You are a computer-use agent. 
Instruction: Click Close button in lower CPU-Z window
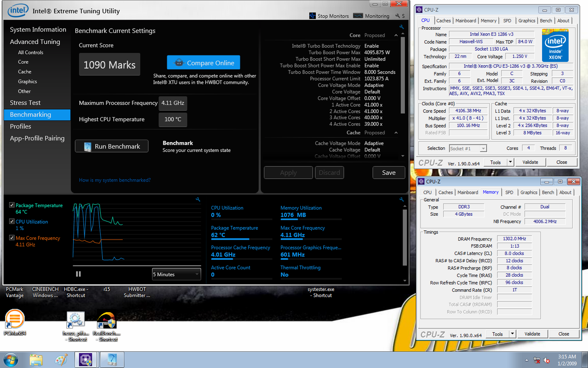[563, 334]
